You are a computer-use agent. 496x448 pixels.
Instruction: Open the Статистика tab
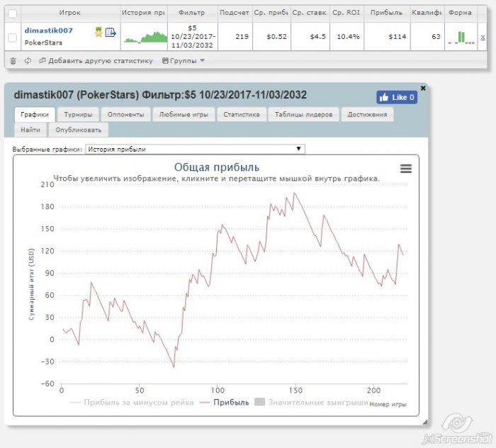pos(242,115)
